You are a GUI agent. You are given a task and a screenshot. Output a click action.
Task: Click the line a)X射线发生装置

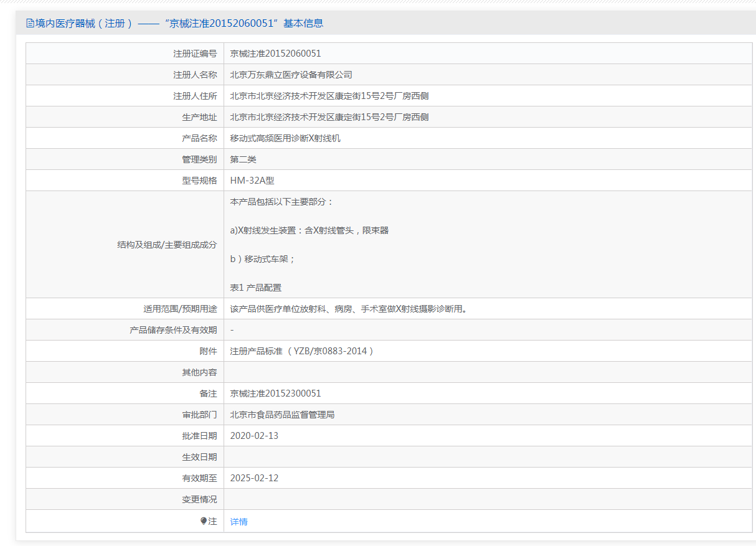309,230
